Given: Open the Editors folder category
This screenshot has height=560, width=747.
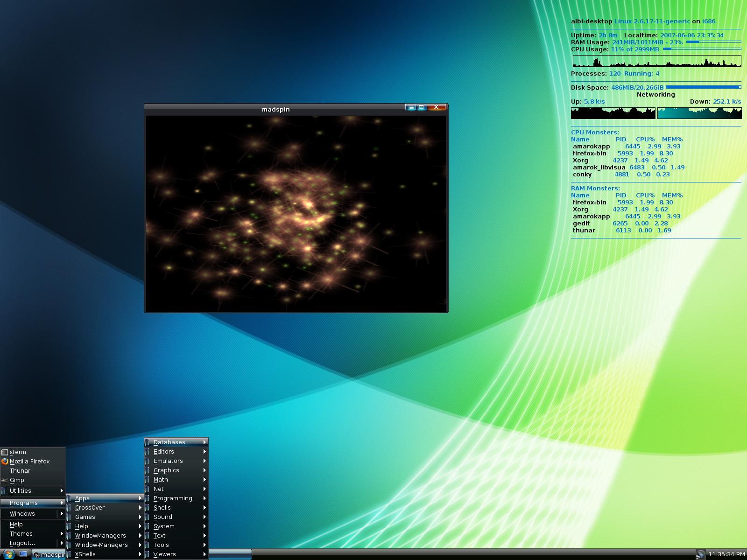Looking at the screenshot, I should [x=176, y=451].
